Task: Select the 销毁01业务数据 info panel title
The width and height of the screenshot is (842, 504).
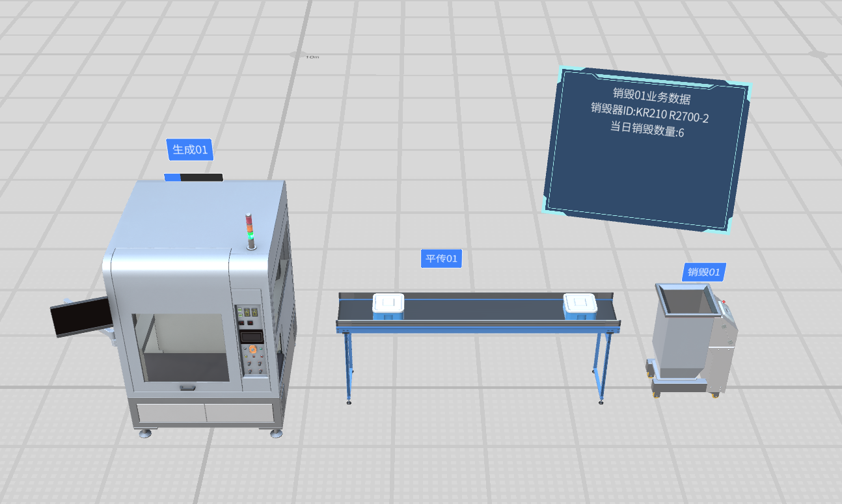Action: tap(651, 98)
